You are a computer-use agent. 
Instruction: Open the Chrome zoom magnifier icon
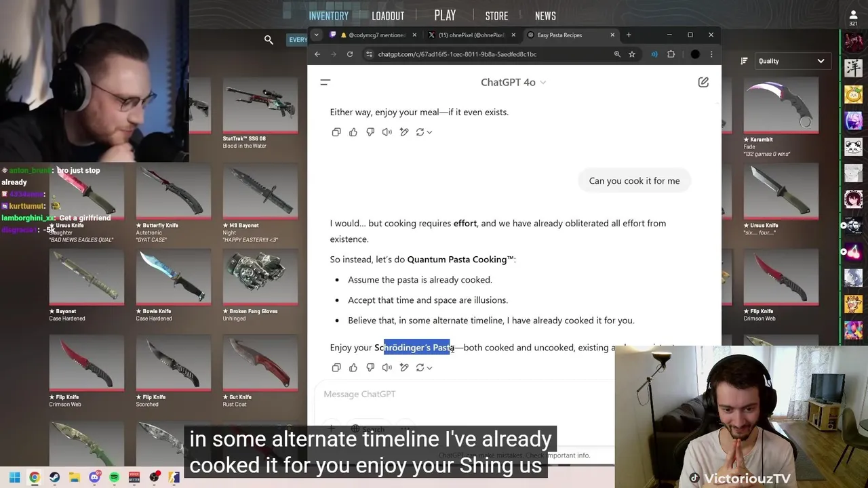[x=617, y=54]
